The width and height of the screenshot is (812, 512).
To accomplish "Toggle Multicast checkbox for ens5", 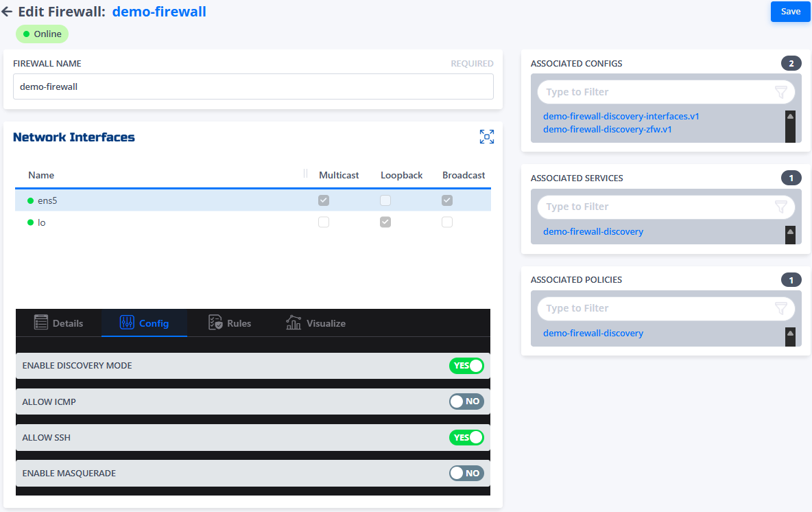I will coord(324,200).
